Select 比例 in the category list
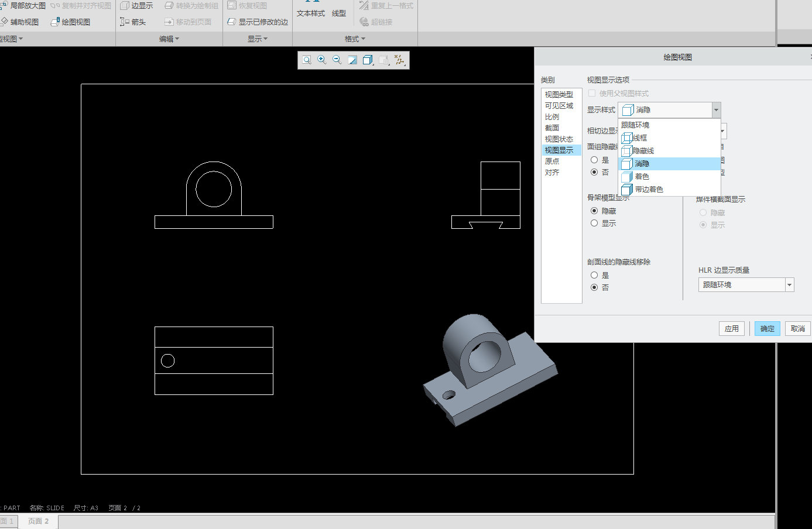Image resolution: width=812 pixels, height=529 pixels. coord(552,117)
